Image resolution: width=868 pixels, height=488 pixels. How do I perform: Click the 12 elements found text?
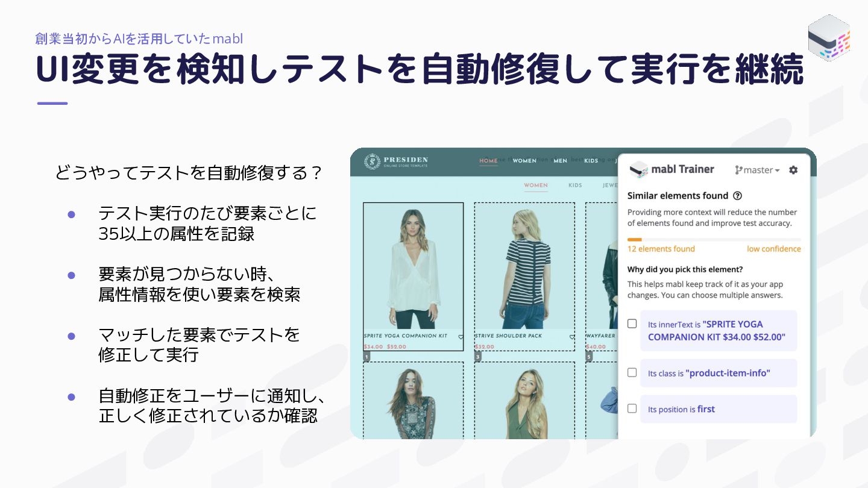(x=661, y=249)
